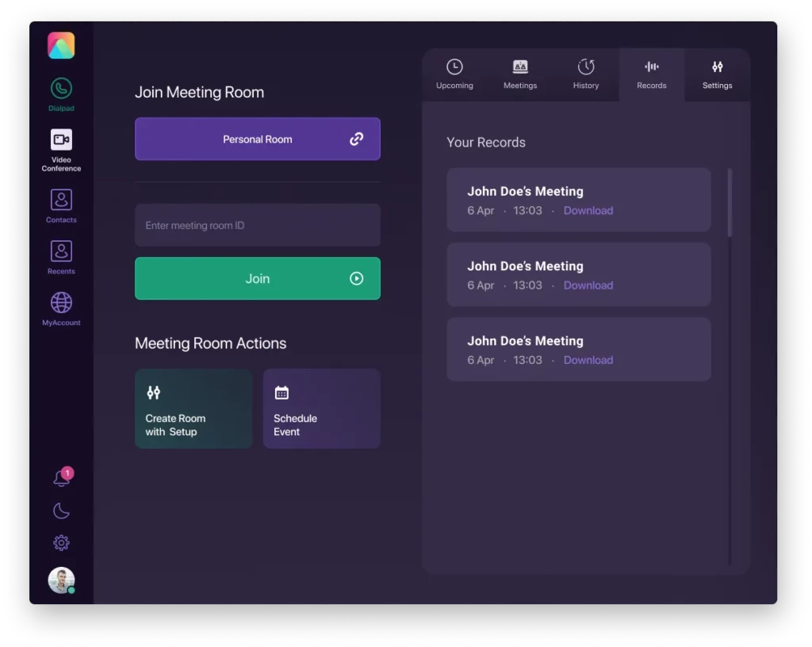Open notifications via the bell icon

(x=61, y=477)
